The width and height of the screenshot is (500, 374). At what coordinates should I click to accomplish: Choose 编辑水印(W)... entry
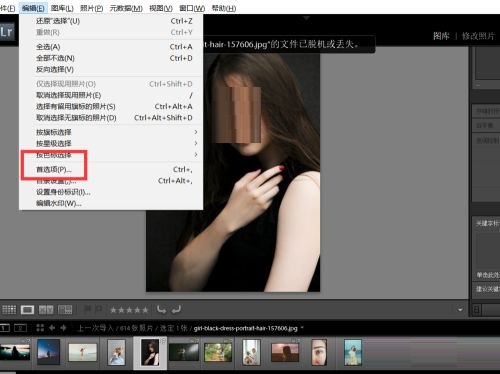tap(111, 203)
